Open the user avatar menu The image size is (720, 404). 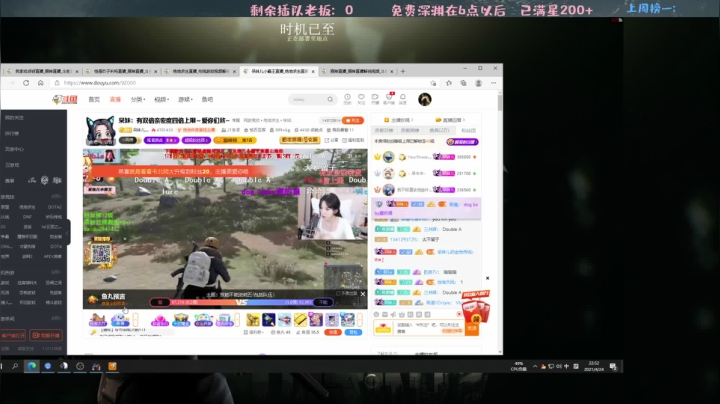(x=425, y=99)
